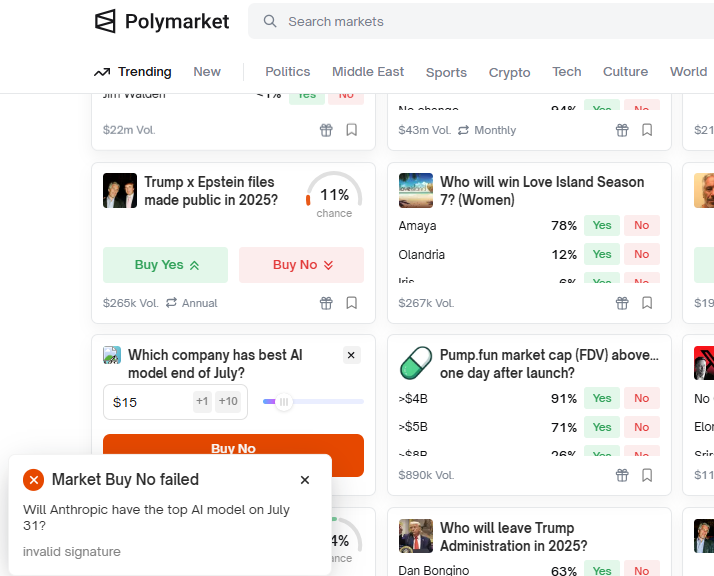Screen dimensions: 714x576
Task: Open the Trump Administration market thumbnail
Action: (416, 536)
